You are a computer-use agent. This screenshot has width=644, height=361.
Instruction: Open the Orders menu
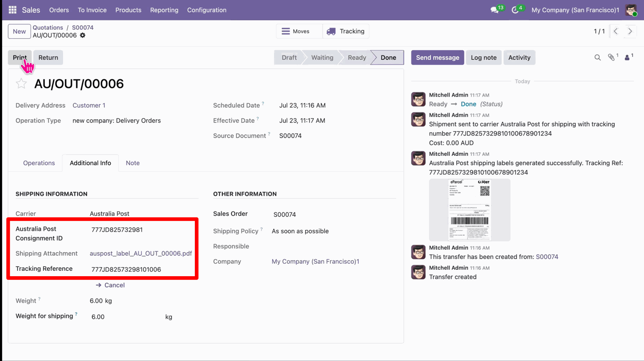(x=59, y=10)
